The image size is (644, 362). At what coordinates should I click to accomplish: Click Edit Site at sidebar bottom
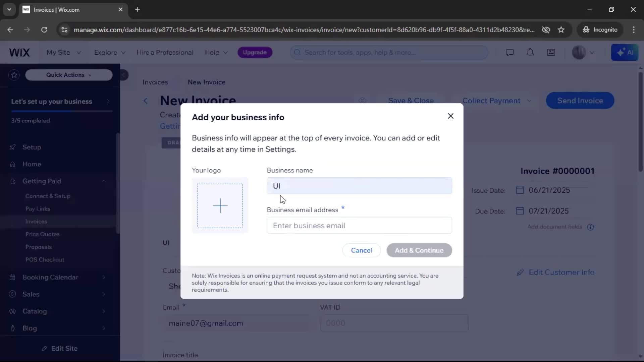tap(60, 349)
